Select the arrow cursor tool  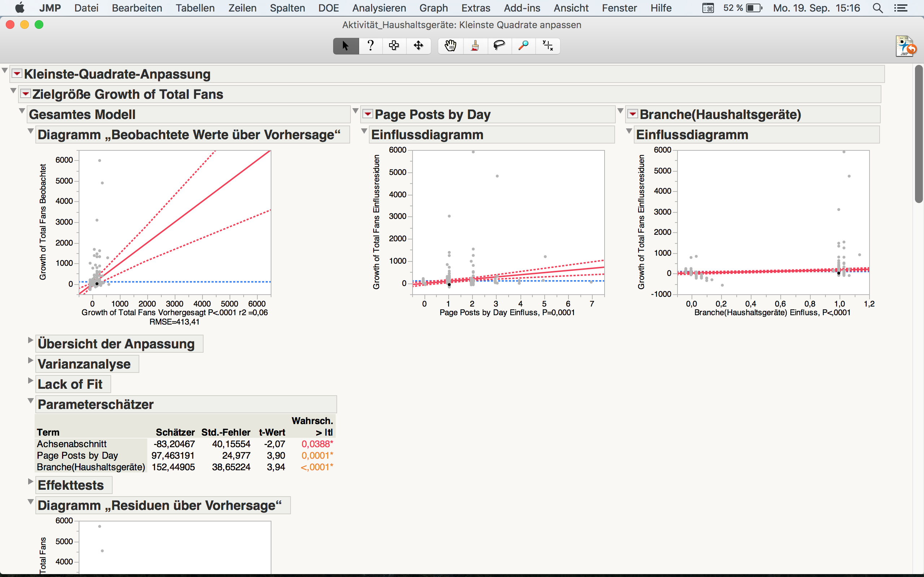(345, 46)
